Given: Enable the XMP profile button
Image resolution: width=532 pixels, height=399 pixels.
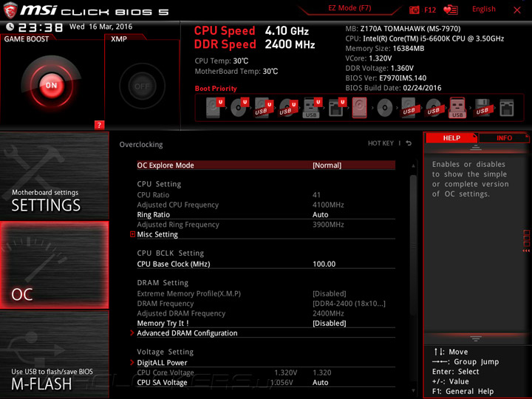Looking at the screenshot, I should [142, 86].
